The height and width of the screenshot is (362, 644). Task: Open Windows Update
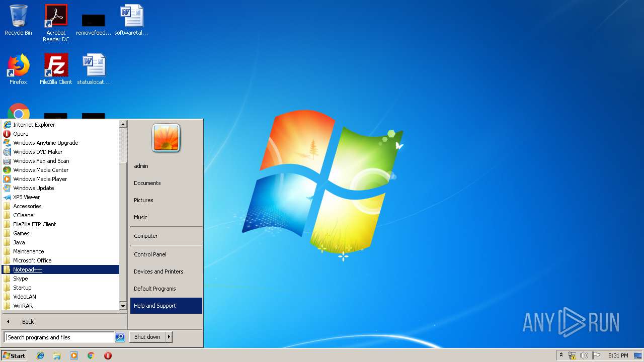pyautogui.click(x=60, y=188)
